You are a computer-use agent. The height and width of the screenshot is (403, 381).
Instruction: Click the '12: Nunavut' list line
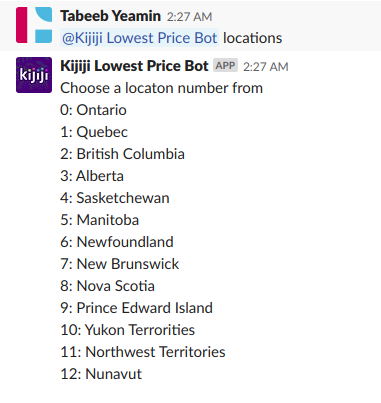(101, 374)
